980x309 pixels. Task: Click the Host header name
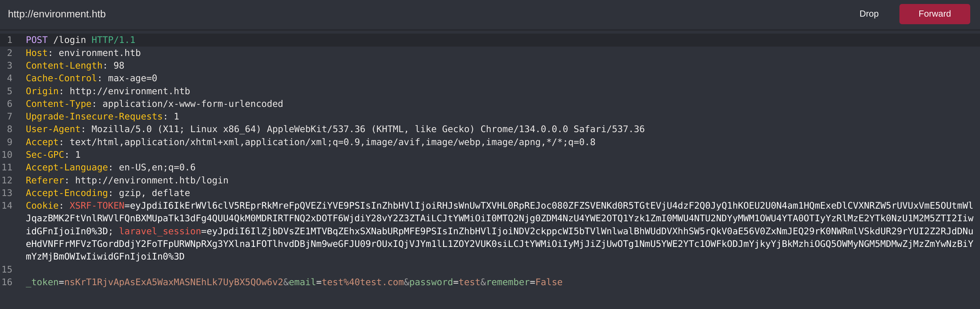pyautogui.click(x=36, y=53)
